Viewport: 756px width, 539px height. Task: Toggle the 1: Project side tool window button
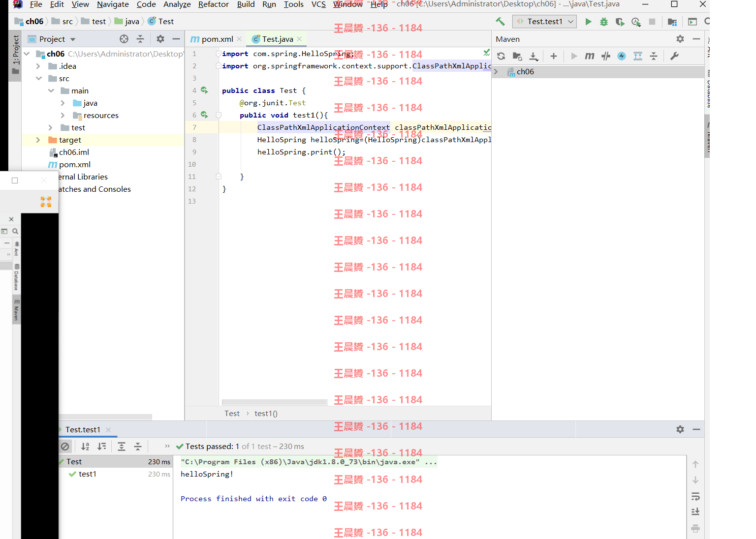coord(16,55)
